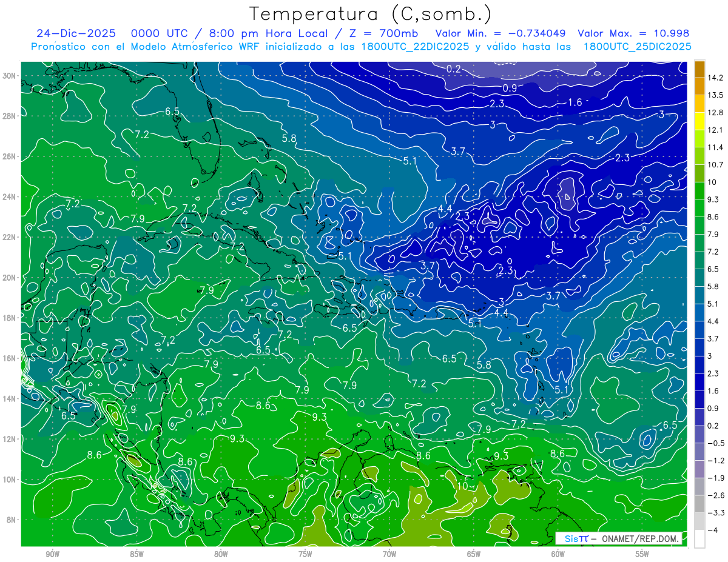
Task: Click the "0.9" contour label on the map
Action: [x=510, y=88]
